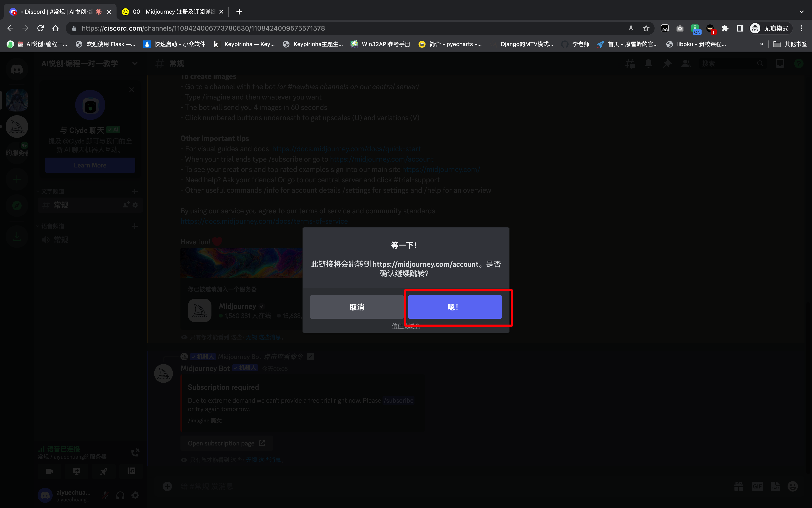Toggle the Chrome side panel icon
The height and width of the screenshot is (508, 812).
click(740, 28)
